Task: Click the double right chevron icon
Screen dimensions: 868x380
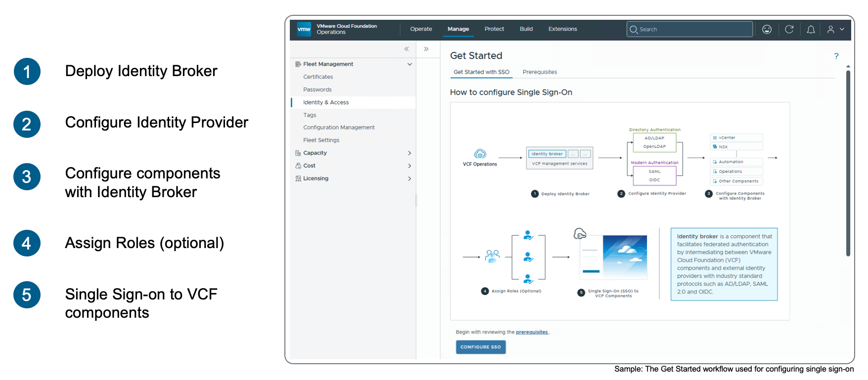Action: (426, 49)
